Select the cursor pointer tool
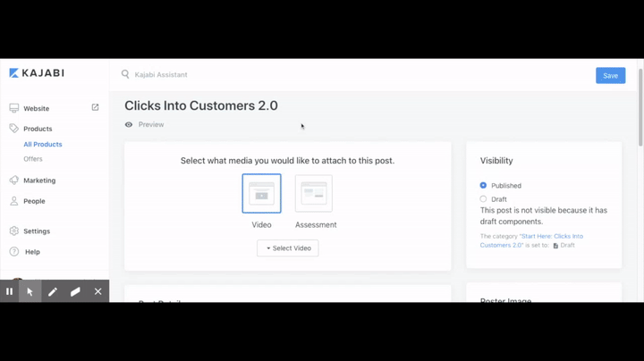Image resolution: width=644 pixels, height=361 pixels. (30, 291)
